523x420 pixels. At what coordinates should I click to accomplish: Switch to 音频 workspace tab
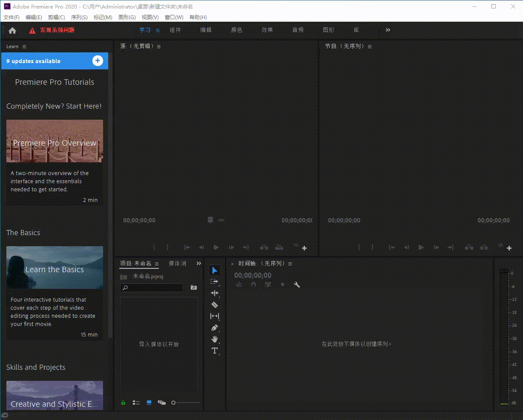coord(298,30)
